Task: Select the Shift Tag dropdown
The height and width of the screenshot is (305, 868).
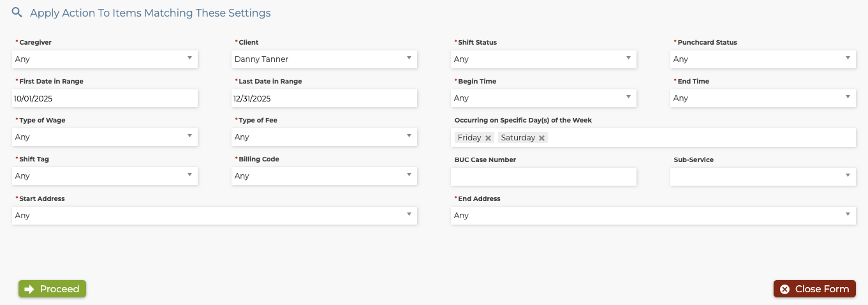Action: (x=105, y=176)
